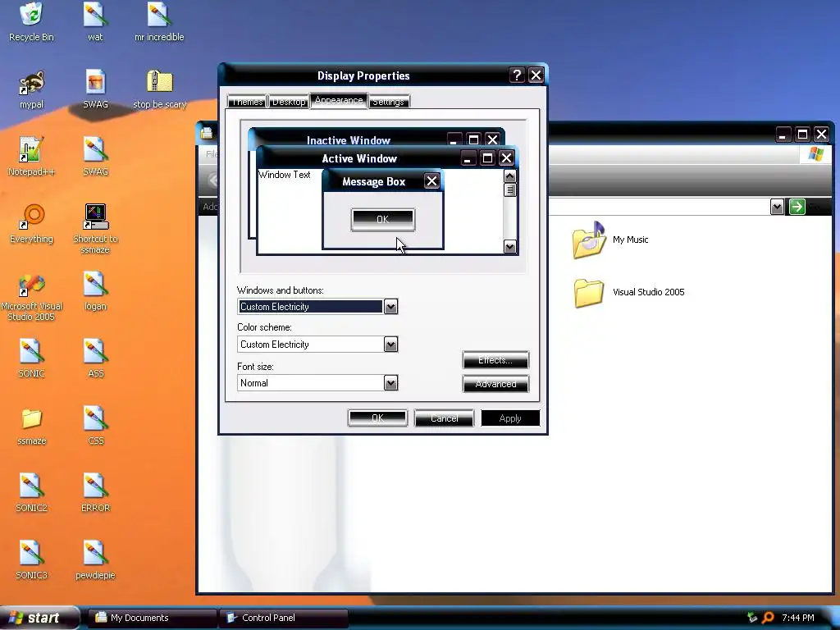Open the Color scheme dropdown
The image size is (840, 630).
point(390,345)
